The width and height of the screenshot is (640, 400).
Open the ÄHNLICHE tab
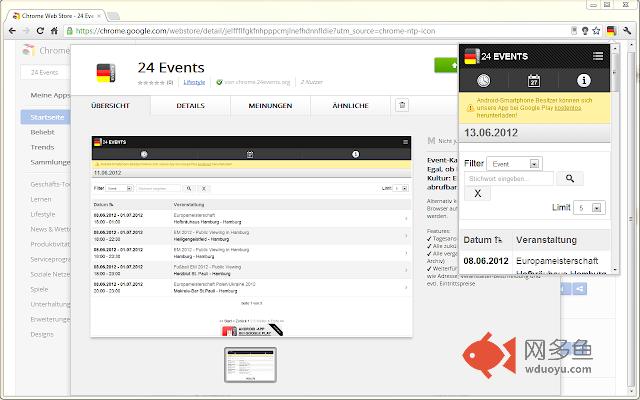tap(350, 105)
